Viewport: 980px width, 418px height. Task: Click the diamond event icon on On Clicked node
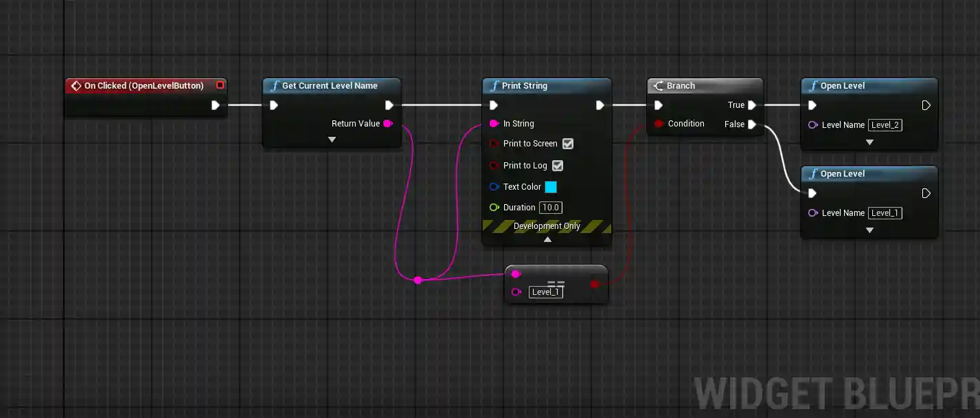[x=76, y=85]
